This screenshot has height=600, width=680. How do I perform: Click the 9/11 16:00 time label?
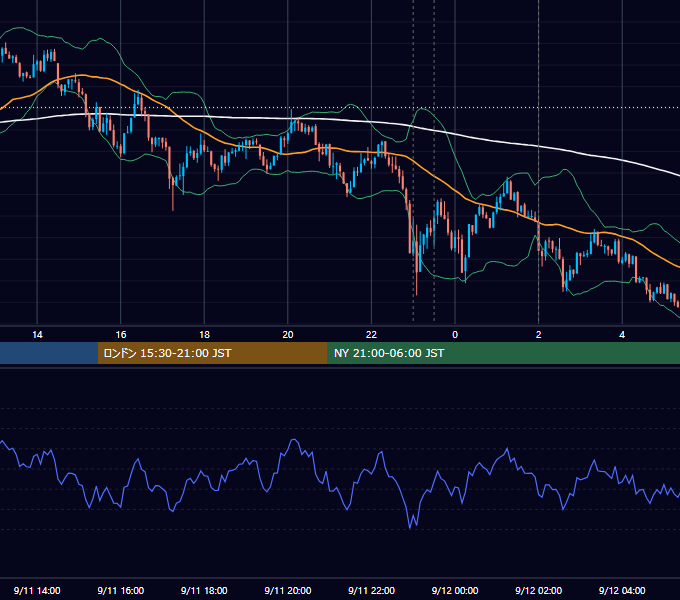[x=121, y=590]
